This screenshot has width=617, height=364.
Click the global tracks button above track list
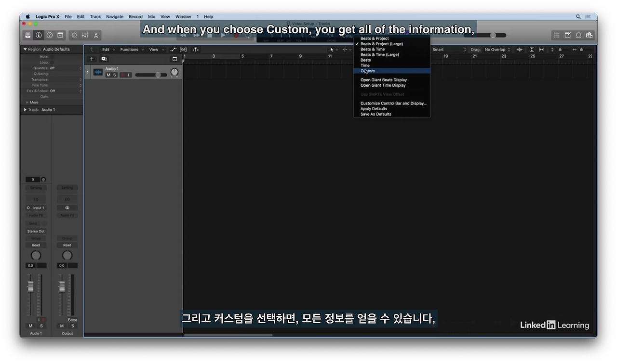[x=174, y=59]
